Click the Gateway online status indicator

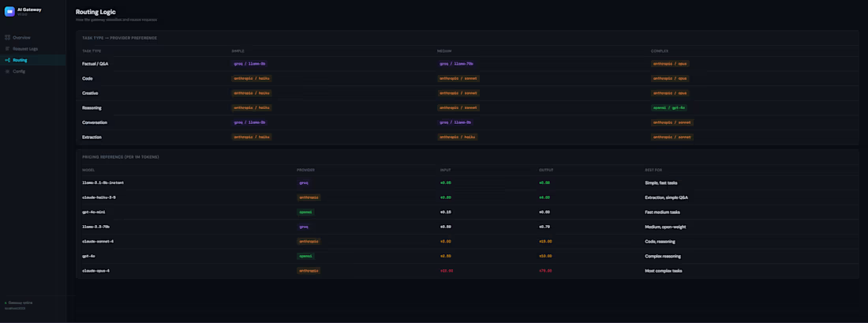coord(17,303)
